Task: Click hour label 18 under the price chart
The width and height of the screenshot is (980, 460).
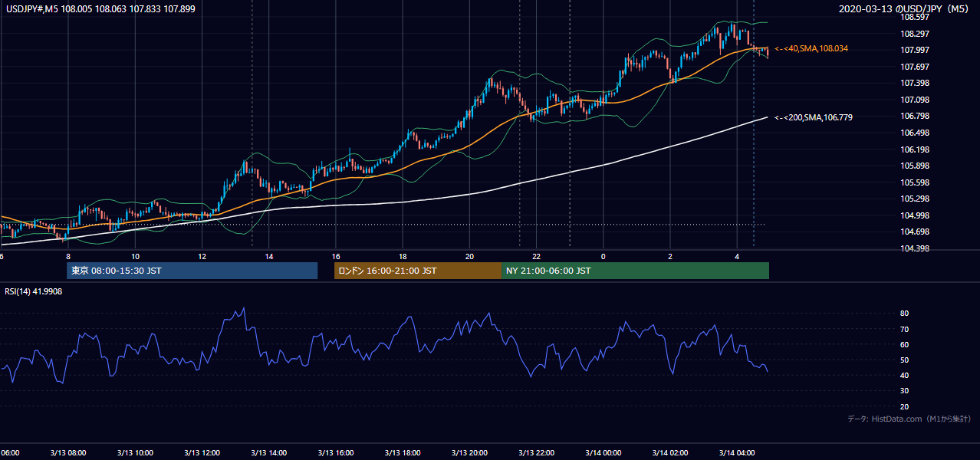Action: tap(403, 256)
